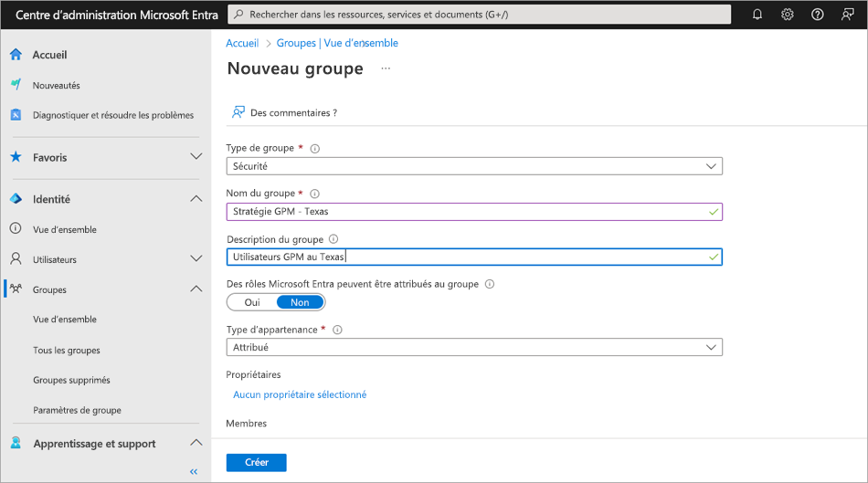Screen dimensions: 868x483
Task: Focus the top search resources box
Action: pos(480,15)
